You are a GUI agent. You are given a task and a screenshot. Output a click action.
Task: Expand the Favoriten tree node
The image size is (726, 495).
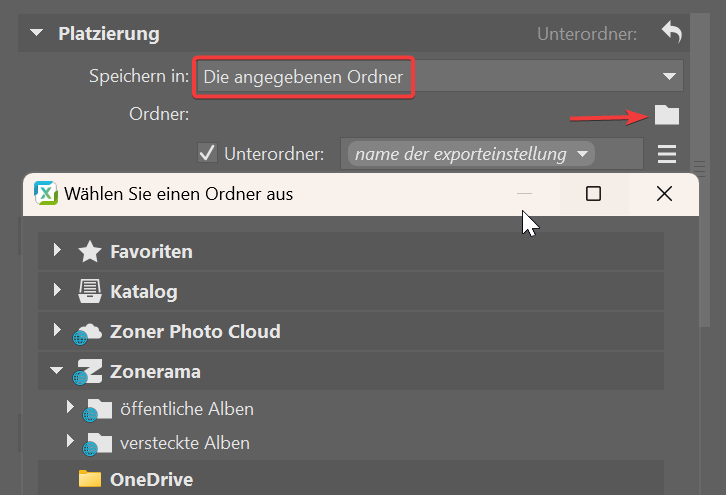[x=57, y=250]
